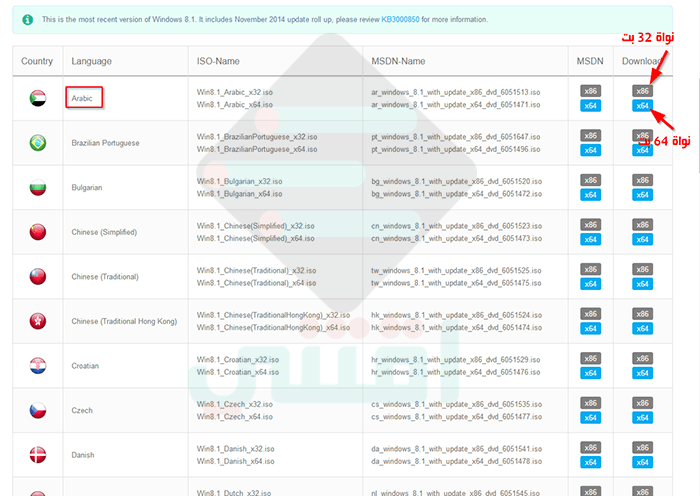
Task: Open MSDN x64 entry for Arabic
Action: pos(591,106)
